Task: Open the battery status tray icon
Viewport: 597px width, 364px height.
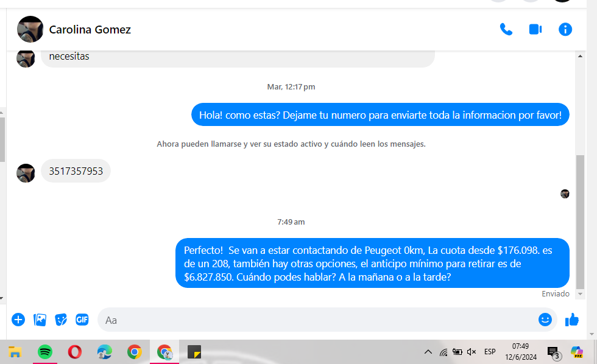Action: click(457, 352)
